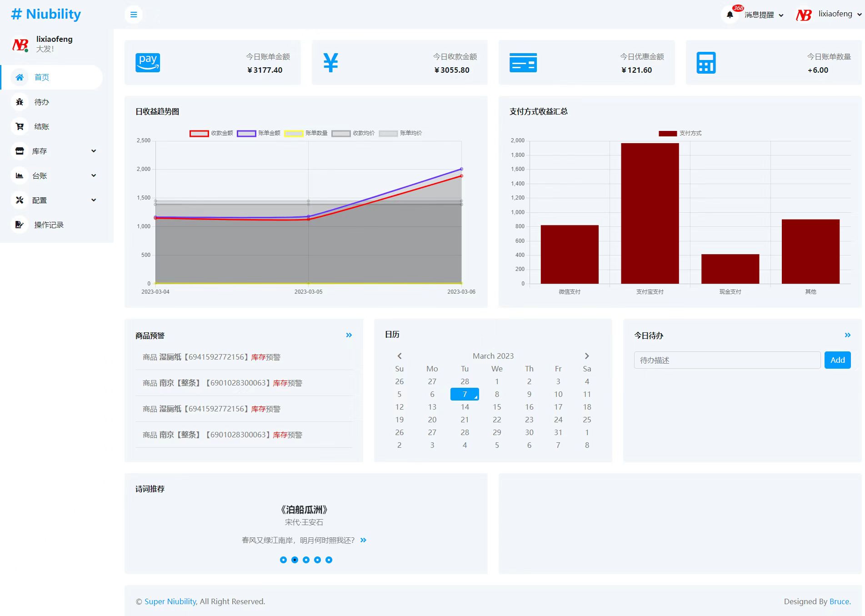Click the 2023-03-06 账单金额 data point
The height and width of the screenshot is (616, 865).
click(x=461, y=169)
